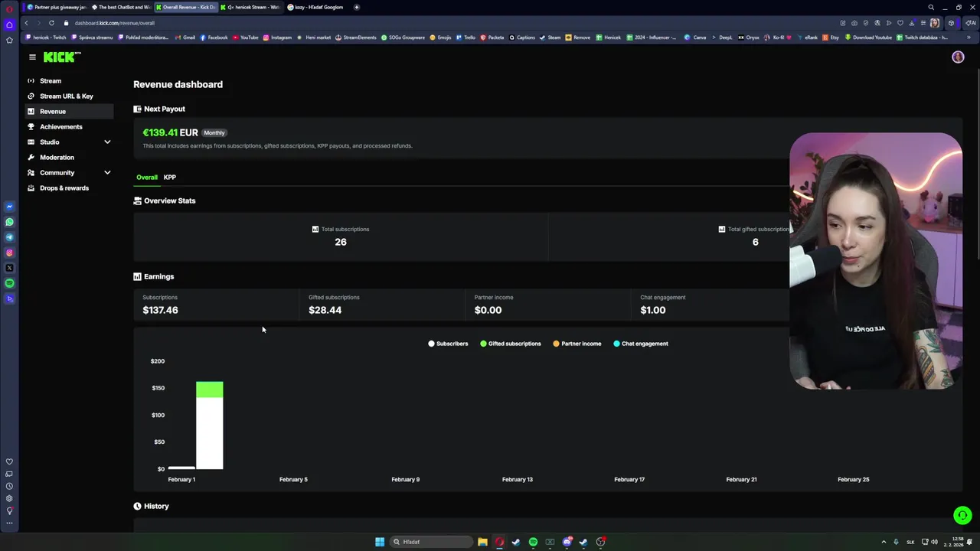Screen dimensions: 980x551
Task: Open Stream URL & Key page
Action: 66,96
